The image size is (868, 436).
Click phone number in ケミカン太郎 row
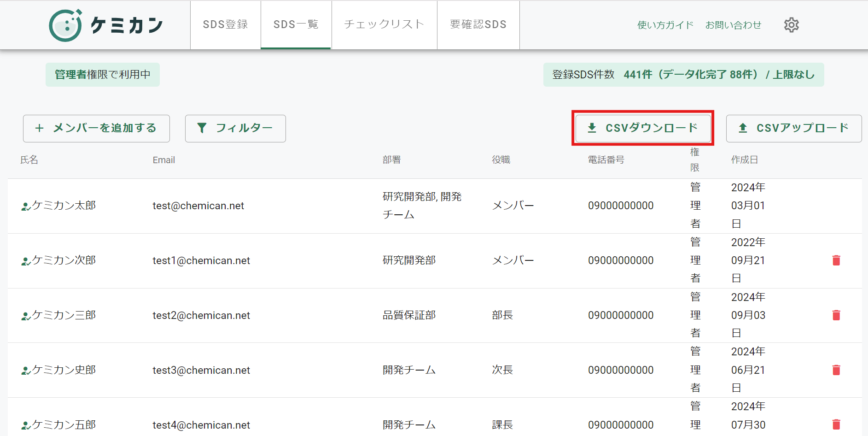pos(621,206)
